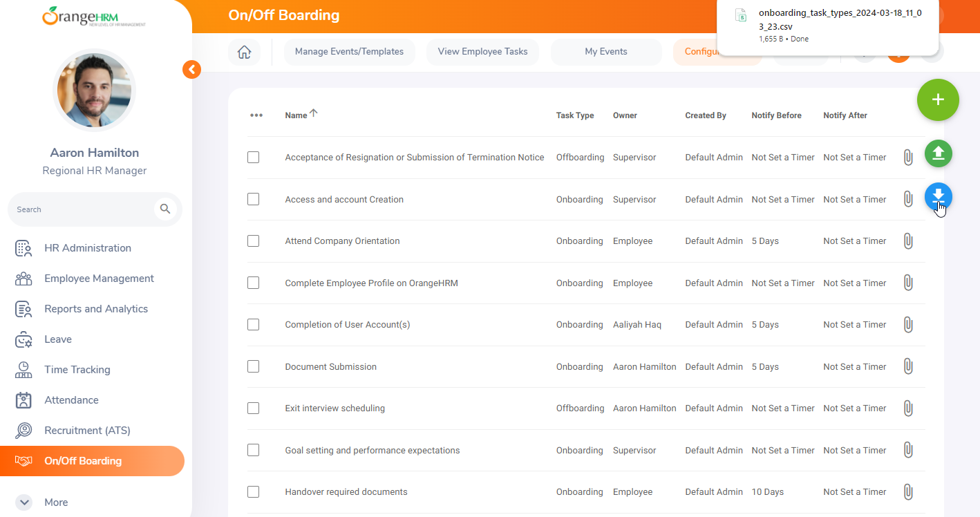The width and height of the screenshot is (980, 517).
Task: Click the green plus add button
Action: click(938, 100)
